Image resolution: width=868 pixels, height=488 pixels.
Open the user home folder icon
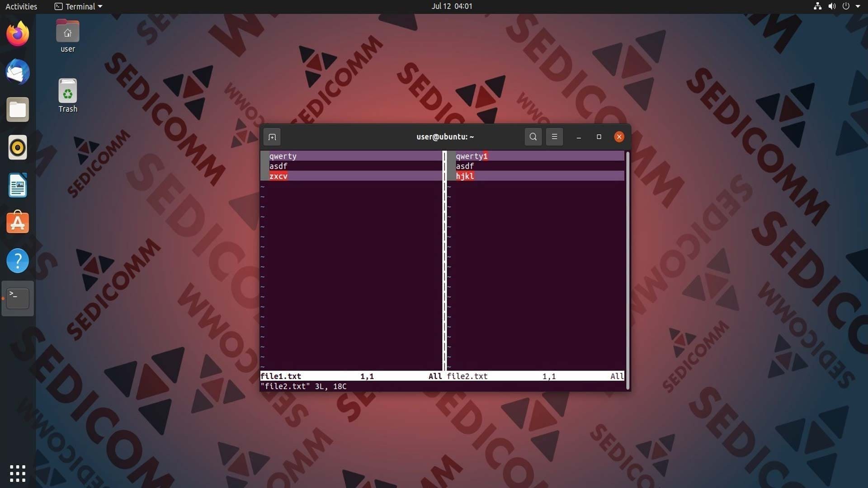68,36
